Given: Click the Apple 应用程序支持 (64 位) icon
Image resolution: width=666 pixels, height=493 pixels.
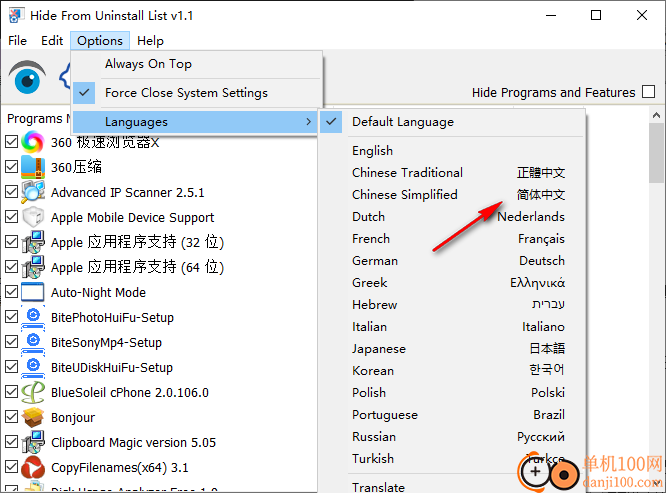Looking at the screenshot, I should pos(33,267).
